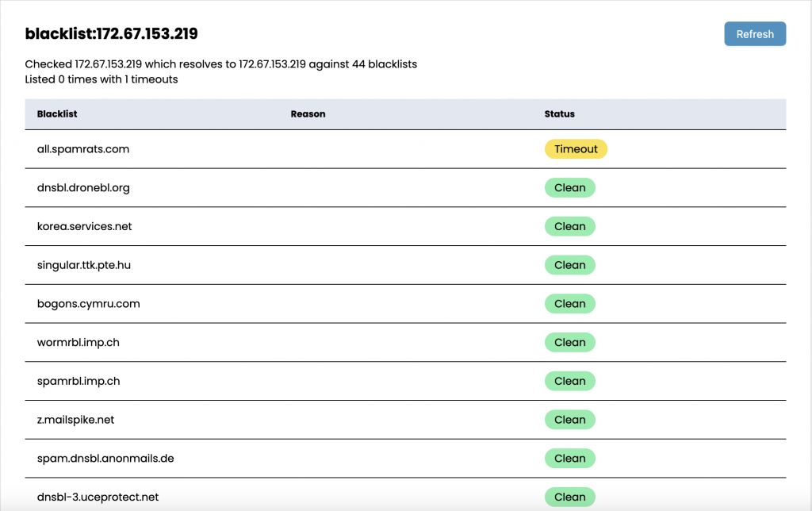Select korea.services.net entry
The height and width of the screenshot is (511, 812).
click(84, 226)
